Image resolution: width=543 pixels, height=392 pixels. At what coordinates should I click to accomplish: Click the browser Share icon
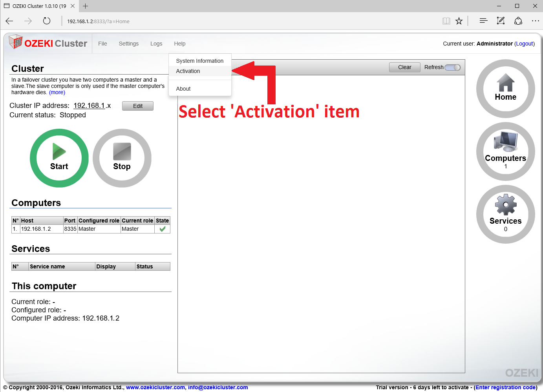(x=518, y=21)
